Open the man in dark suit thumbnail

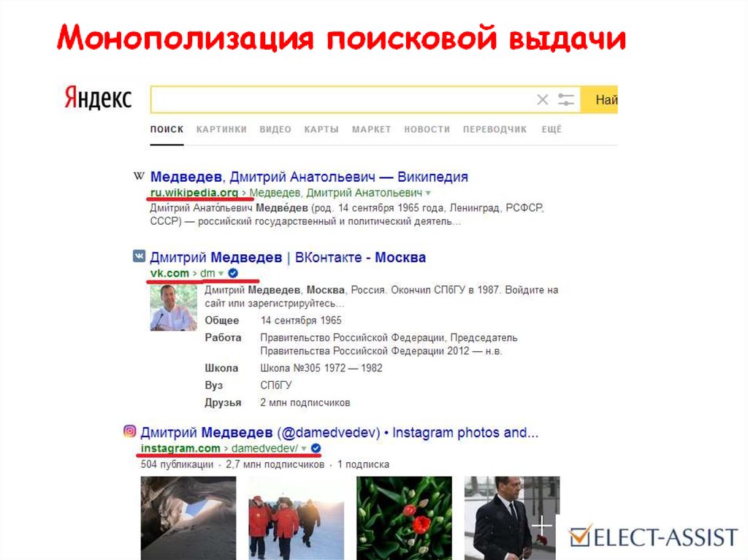pyautogui.click(x=512, y=518)
